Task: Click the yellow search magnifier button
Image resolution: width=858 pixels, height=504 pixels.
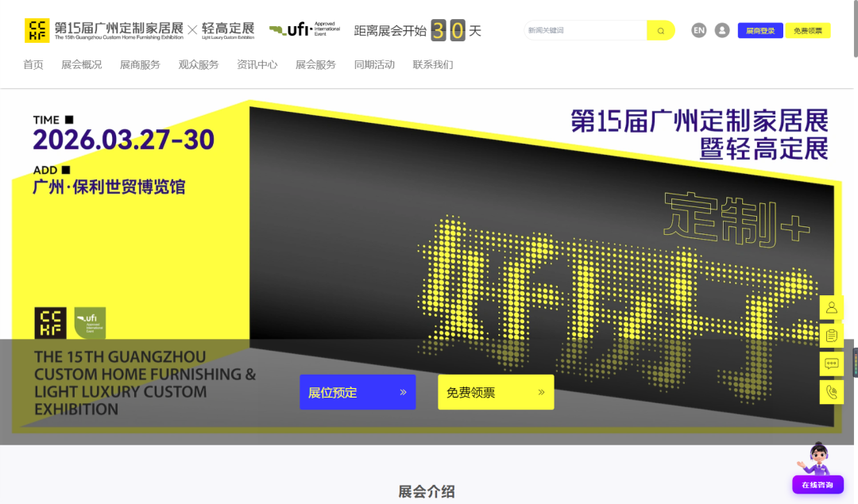Action: pyautogui.click(x=660, y=31)
